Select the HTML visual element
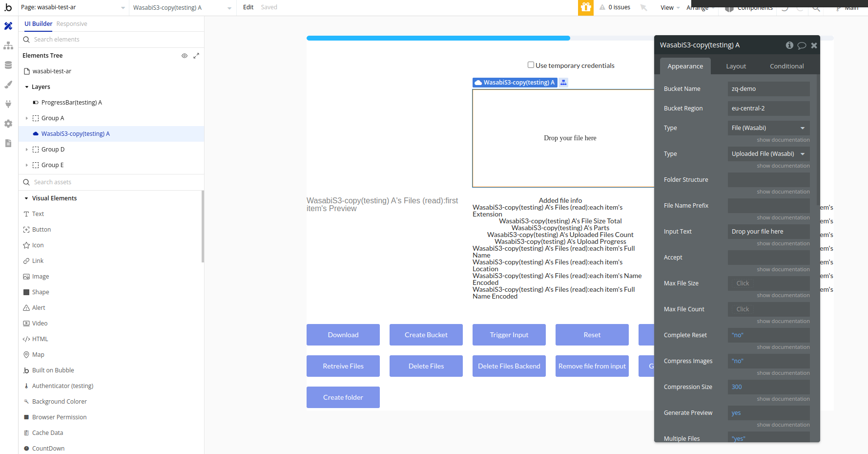 coord(40,339)
